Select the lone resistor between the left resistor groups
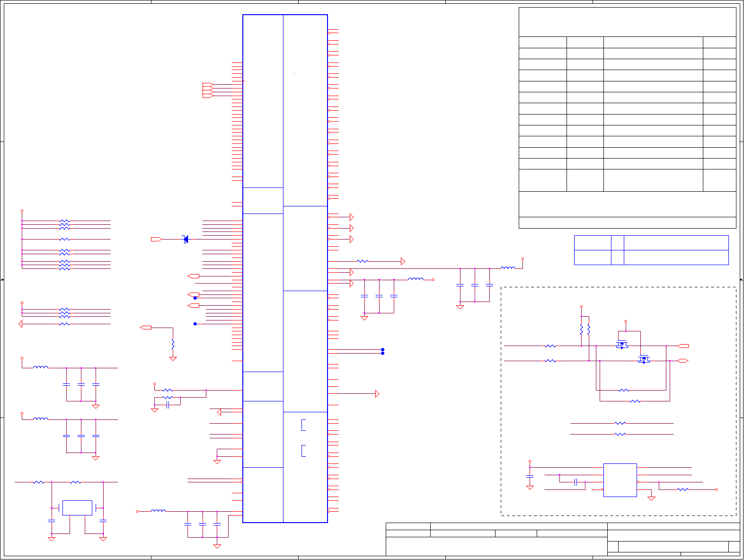 [x=65, y=239]
